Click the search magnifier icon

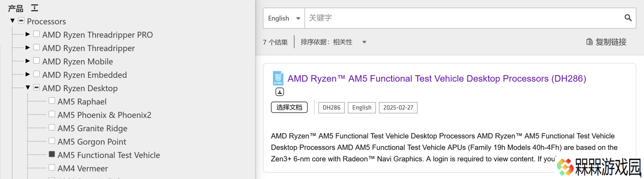click(628, 18)
